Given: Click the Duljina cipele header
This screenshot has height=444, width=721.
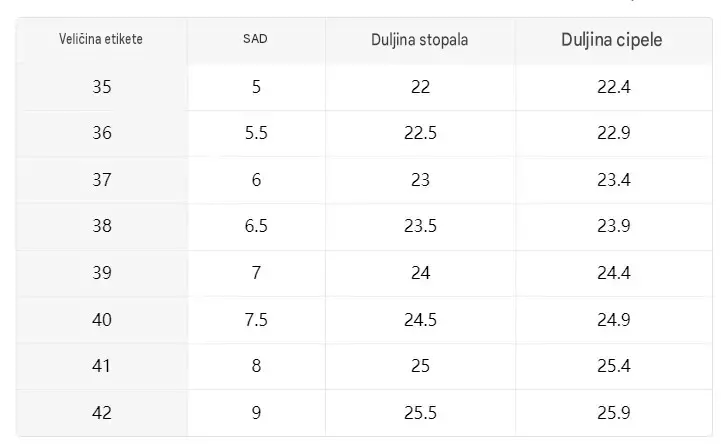Looking at the screenshot, I should 612,40.
